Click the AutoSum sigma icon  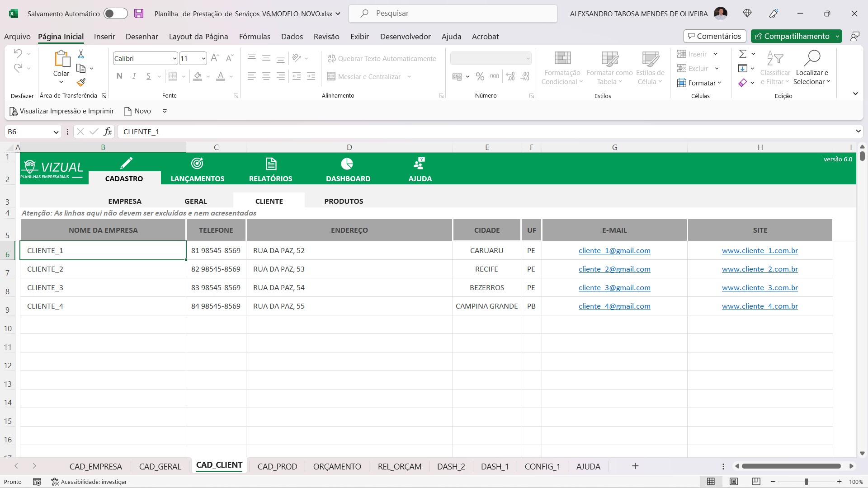pyautogui.click(x=744, y=54)
